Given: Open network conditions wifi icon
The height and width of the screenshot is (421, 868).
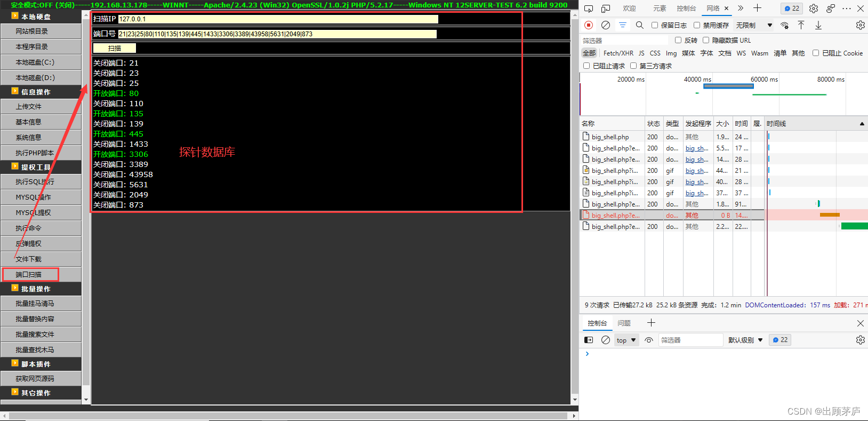Looking at the screenshot, I should point(784,25).
